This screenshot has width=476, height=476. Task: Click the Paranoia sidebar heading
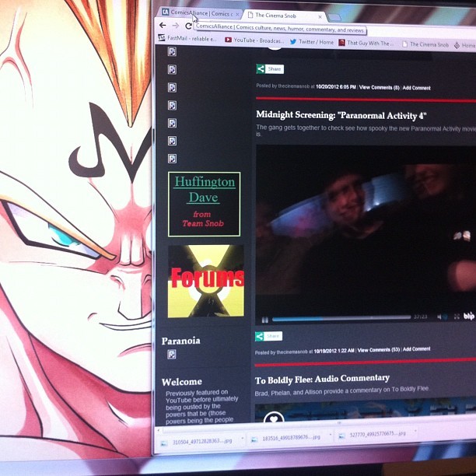coord(180,341)
